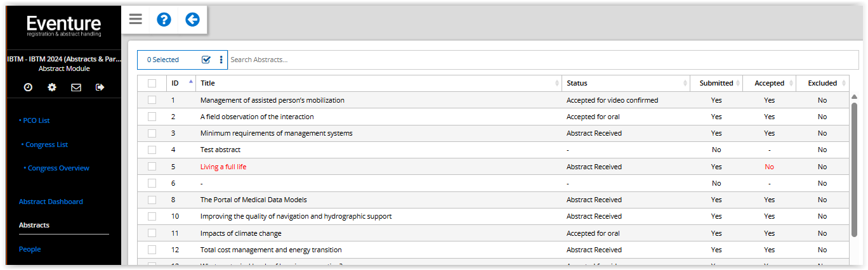
Task: Open the PCO List link
Action: coord(34,120)
